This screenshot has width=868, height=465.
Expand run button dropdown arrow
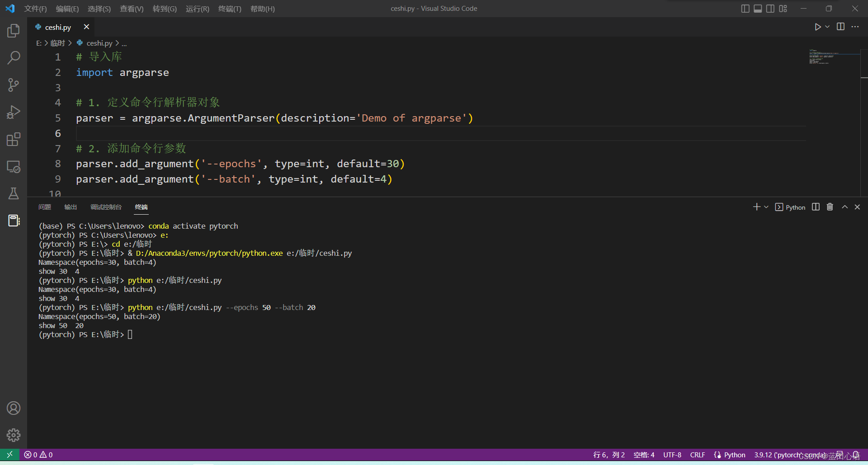tap(827, 27)
